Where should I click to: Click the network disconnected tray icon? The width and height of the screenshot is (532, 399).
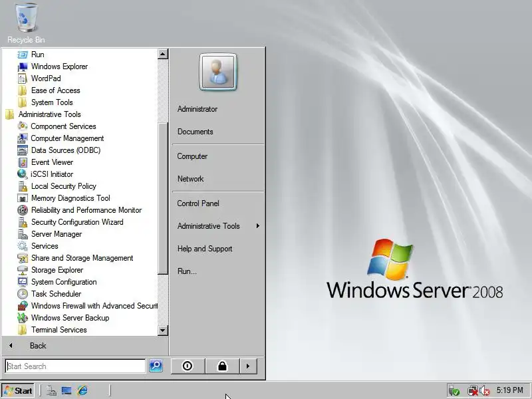point(472,391)
